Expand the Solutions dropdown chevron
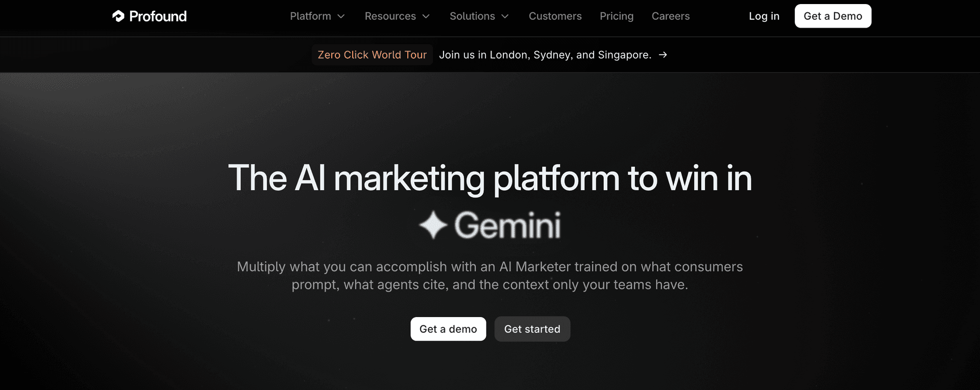Image resolution: width=980 pixels, height=390 pixels. click(505, 16)
